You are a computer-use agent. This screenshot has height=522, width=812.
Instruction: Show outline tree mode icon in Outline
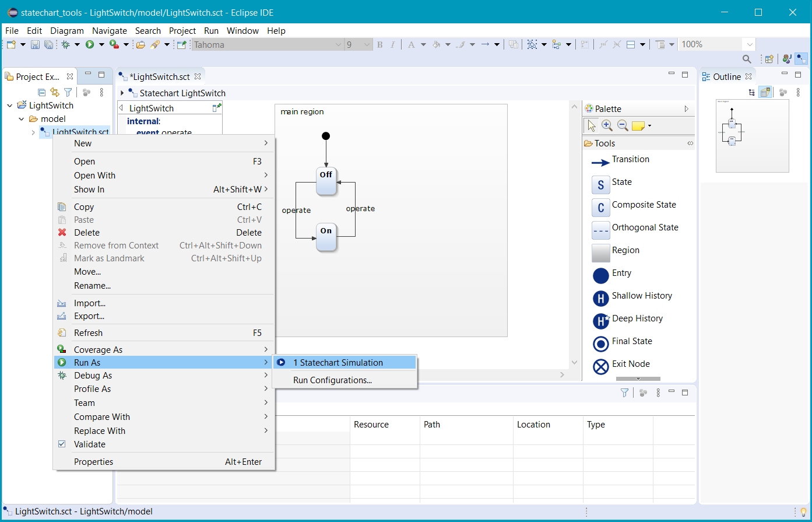tap(752, 92)
